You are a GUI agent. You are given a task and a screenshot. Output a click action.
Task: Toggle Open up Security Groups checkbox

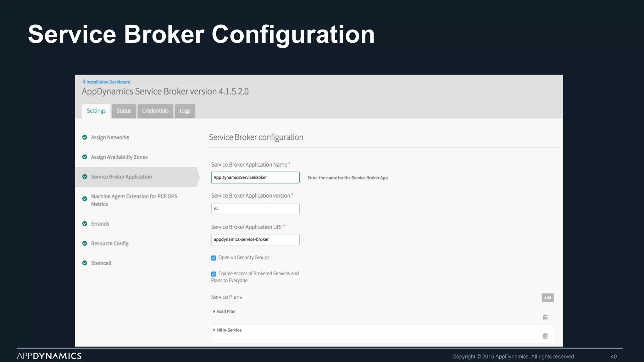tap(214, 258)
